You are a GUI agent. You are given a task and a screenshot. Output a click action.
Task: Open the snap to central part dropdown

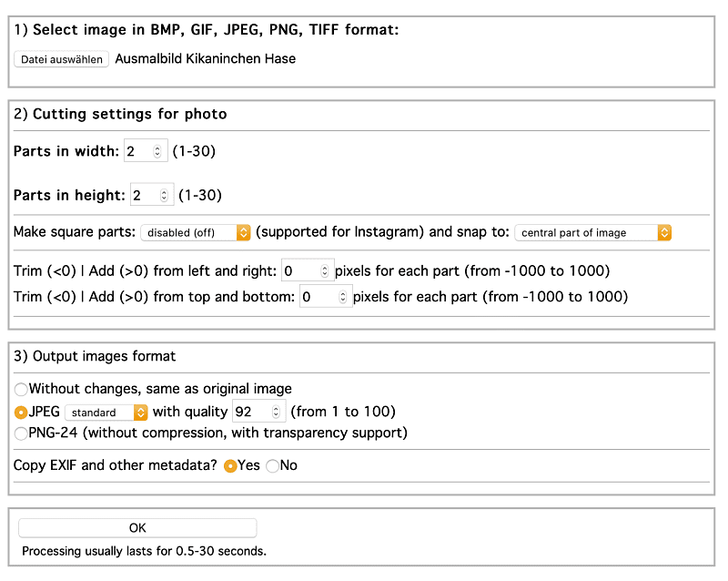tap(593, 232)
